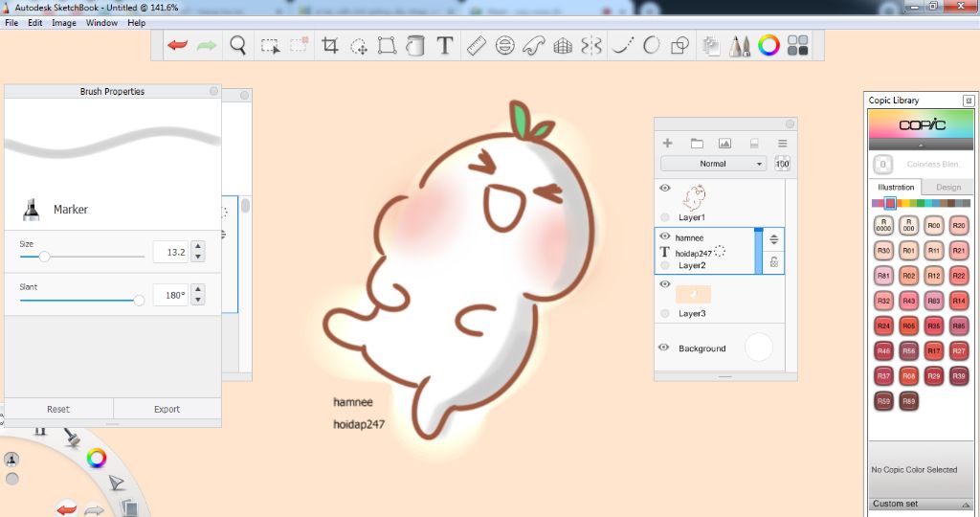This screenshot has height=517, width=980.
Task: Activate the Crop tool
Action: coord(329,45)
